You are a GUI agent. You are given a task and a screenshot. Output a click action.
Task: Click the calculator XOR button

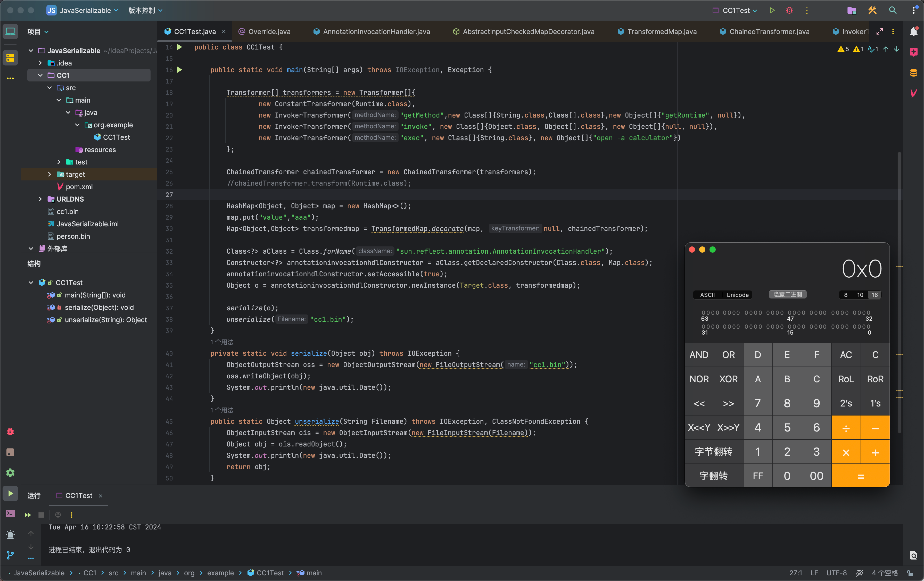tap(728, 379)
